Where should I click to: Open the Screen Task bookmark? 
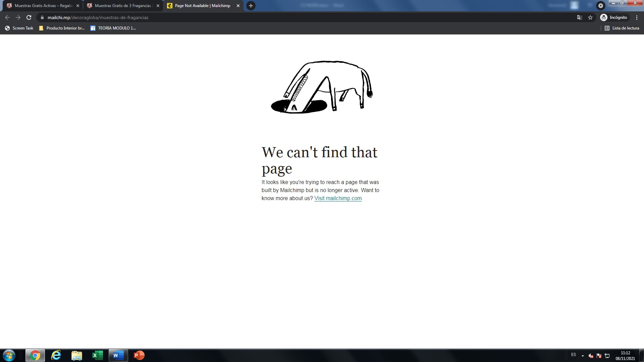[19, 28]
